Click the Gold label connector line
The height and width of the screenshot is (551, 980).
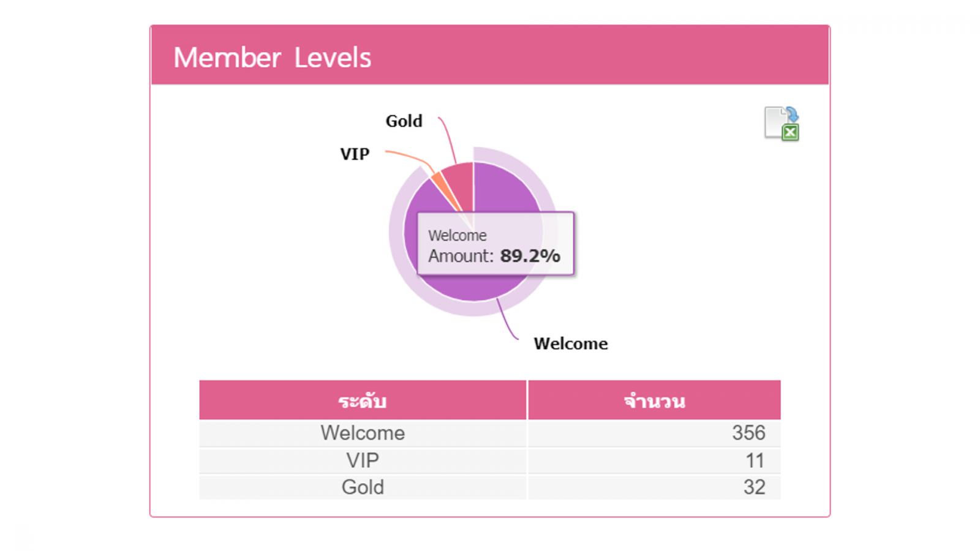[x=448, y=140]
